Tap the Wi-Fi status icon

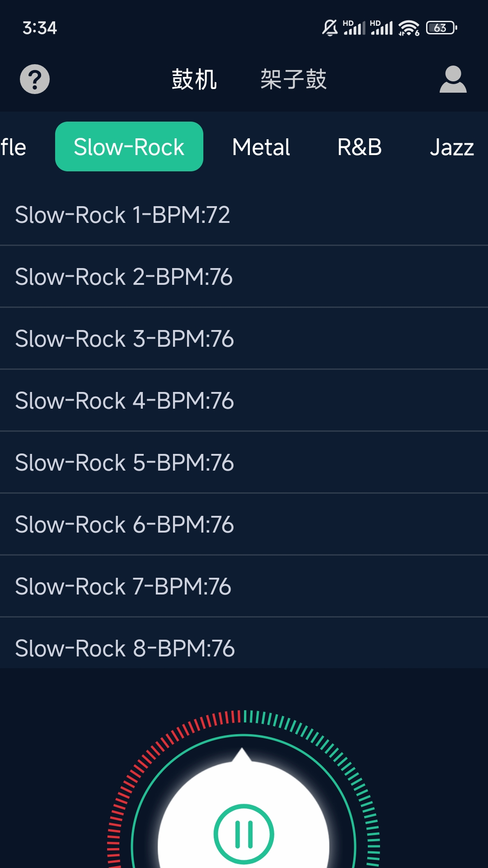point(408,28)
